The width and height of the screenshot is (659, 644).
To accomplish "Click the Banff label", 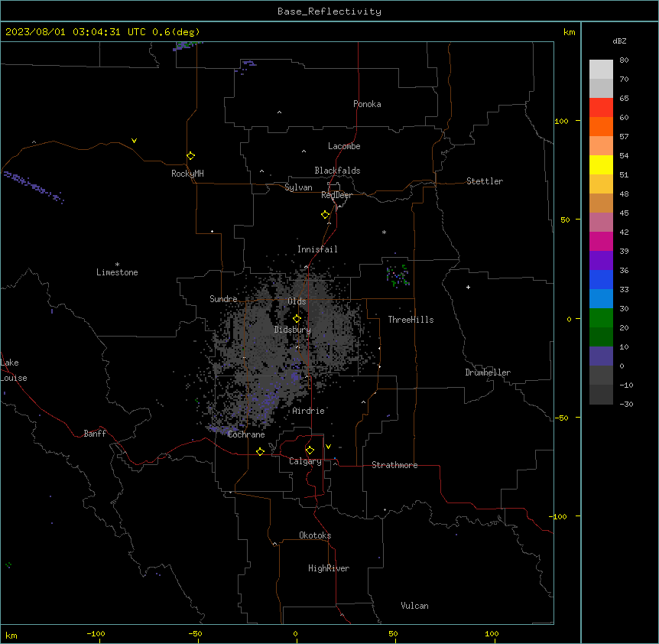I will click(95, 434).
